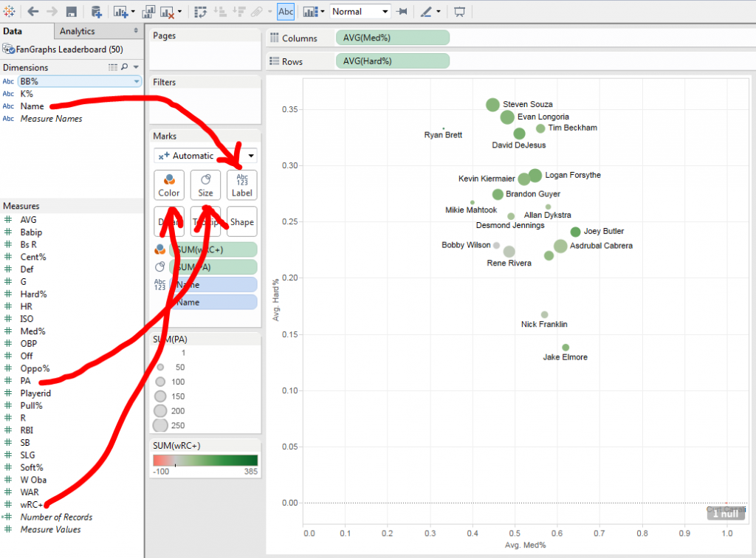Open the Size shelf on the Marks card
Image resolution: width=756 pixels, height=558 pixels.
[x=205, y=185]
